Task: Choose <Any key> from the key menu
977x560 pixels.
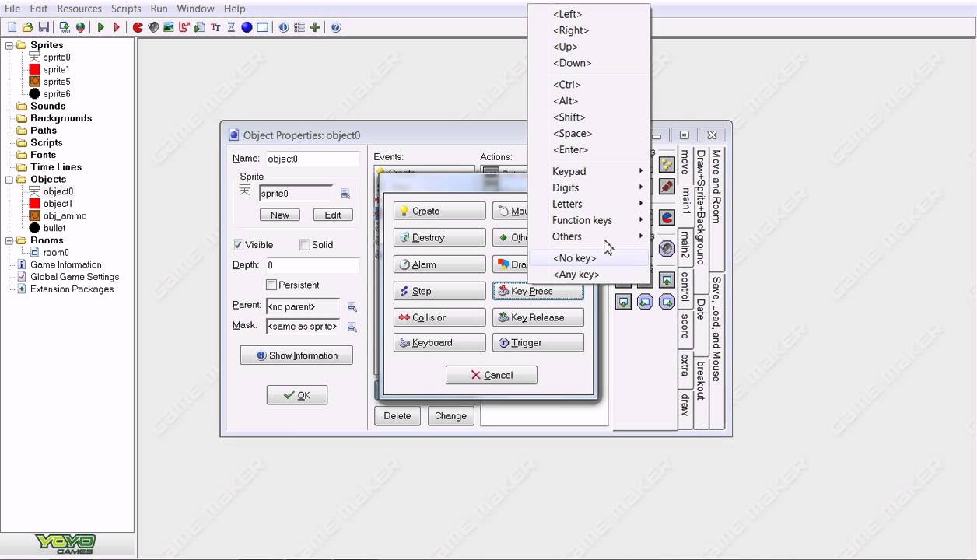Action: tap(589, 275)
